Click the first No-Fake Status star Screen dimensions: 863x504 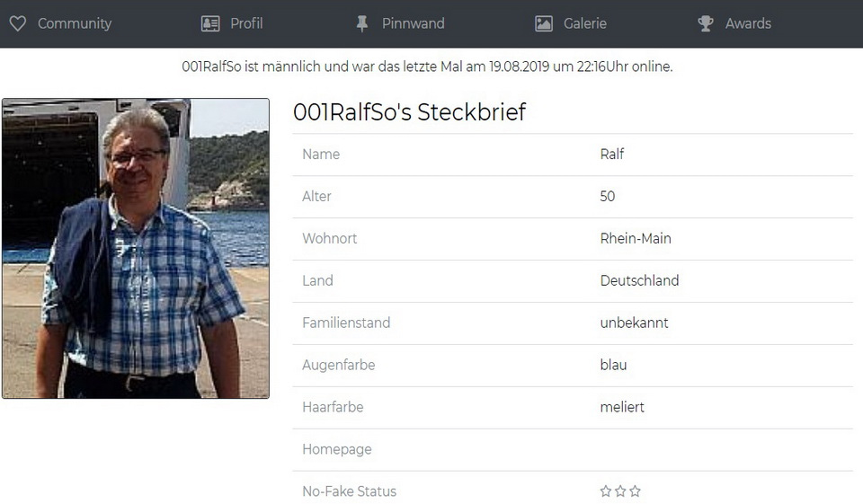click(x=606, y=491)
